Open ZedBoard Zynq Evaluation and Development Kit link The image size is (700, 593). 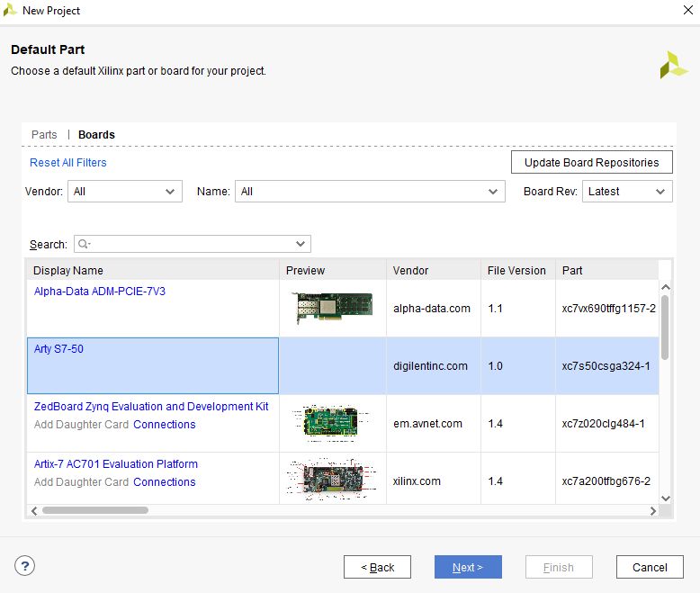click(x=151, y=407)
